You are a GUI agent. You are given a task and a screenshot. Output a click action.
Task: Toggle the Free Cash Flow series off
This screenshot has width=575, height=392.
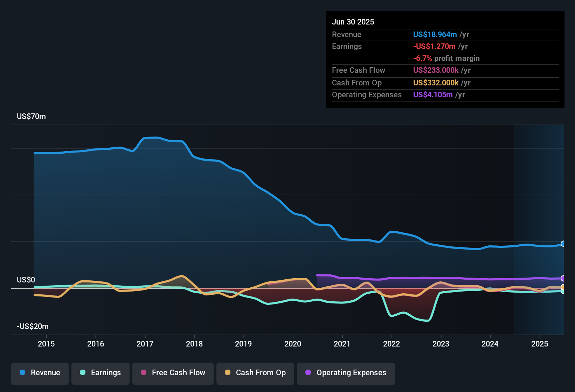(x=173, y=373)
